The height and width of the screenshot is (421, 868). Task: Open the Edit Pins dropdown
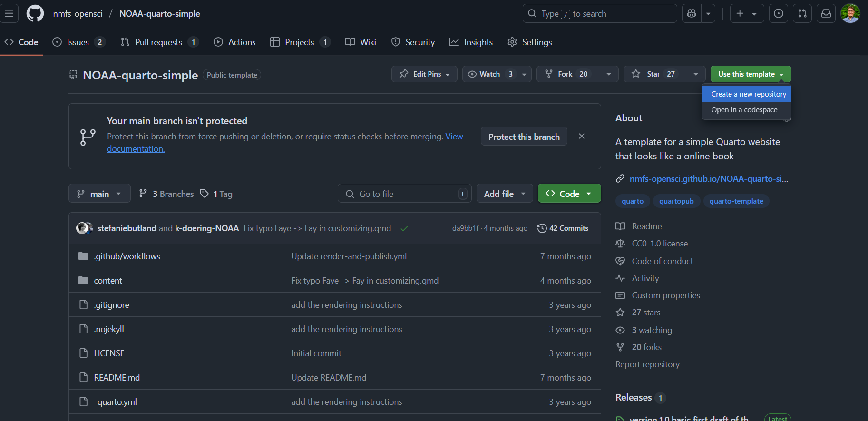pos(424,74)
